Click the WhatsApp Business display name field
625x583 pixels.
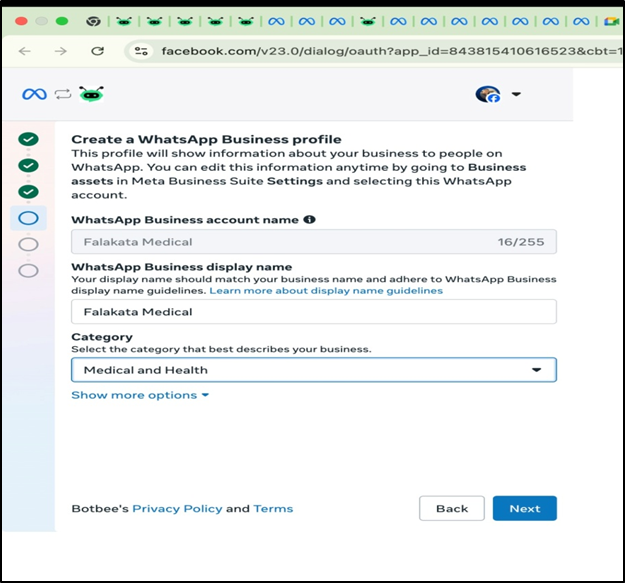(313, 312)
